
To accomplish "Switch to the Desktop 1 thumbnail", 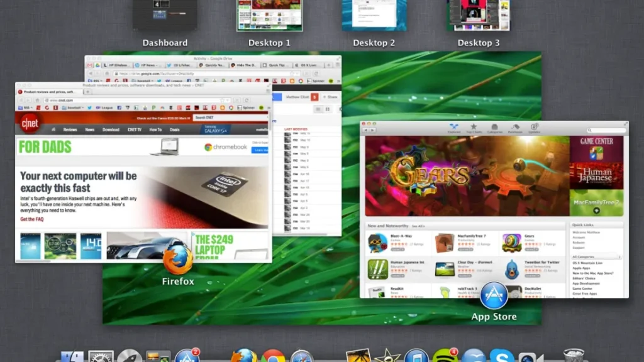I will [269, 15].
